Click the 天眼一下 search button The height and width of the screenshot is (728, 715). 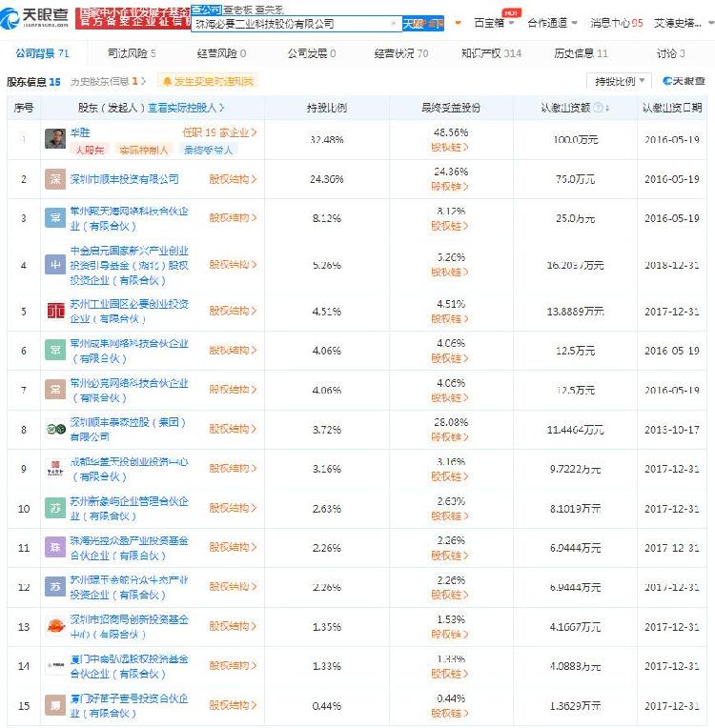coord(422,23)
